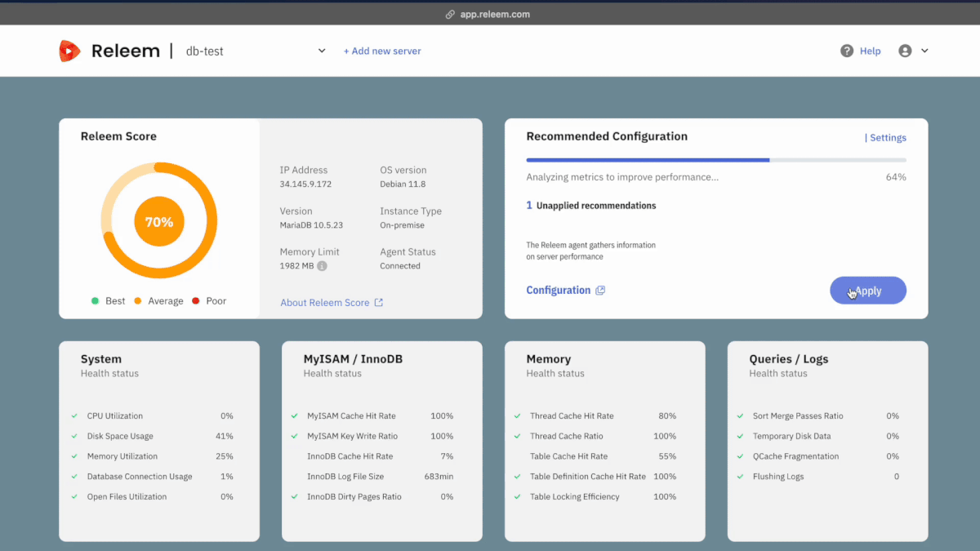The width and height of the screenshot is (980, 551).
Task: Click the external link icon beside About Releem Score
Action: coord(378,302)
